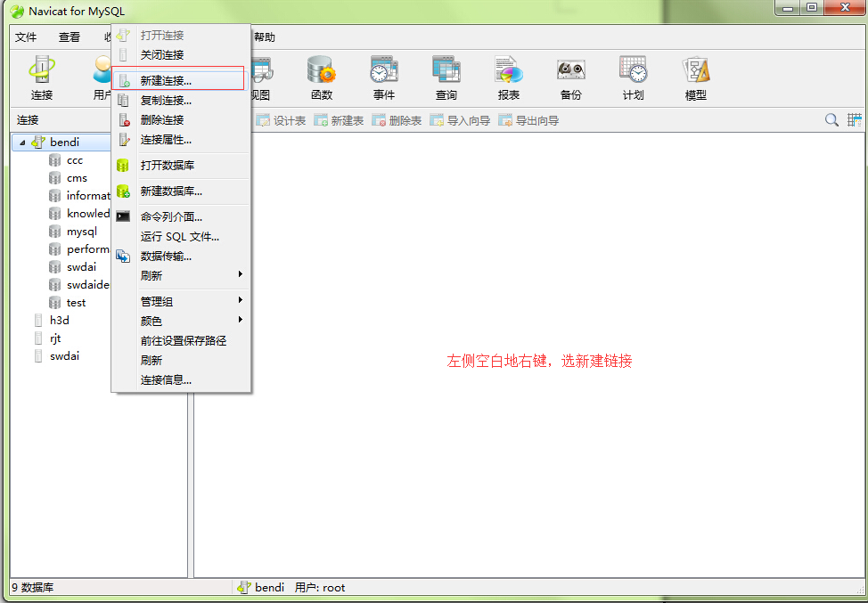Open 颜色 submenu
The width and height of the screenshot is (868, 603).
pos(181,321)
